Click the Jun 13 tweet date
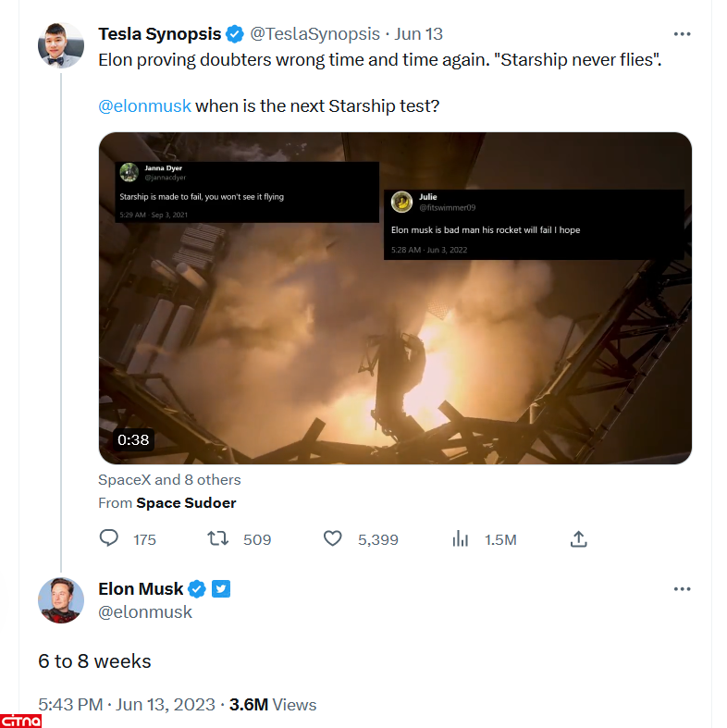Viewport: 727px width, 728px height. (419, 34)
